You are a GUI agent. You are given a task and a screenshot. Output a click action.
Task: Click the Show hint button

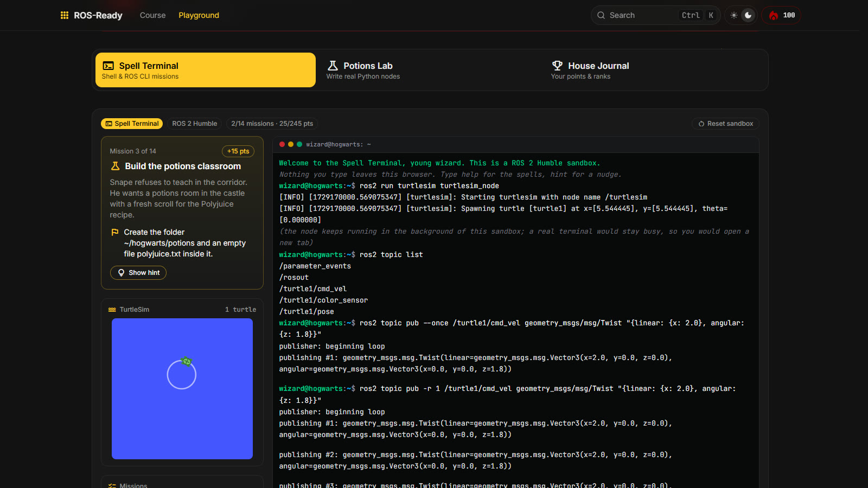point(138,273)
